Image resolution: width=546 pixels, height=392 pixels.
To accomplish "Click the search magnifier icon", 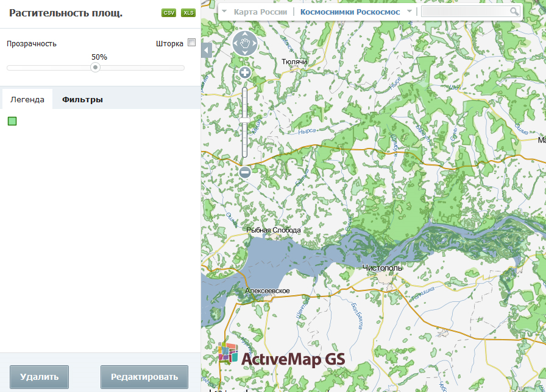I will 514,12.
